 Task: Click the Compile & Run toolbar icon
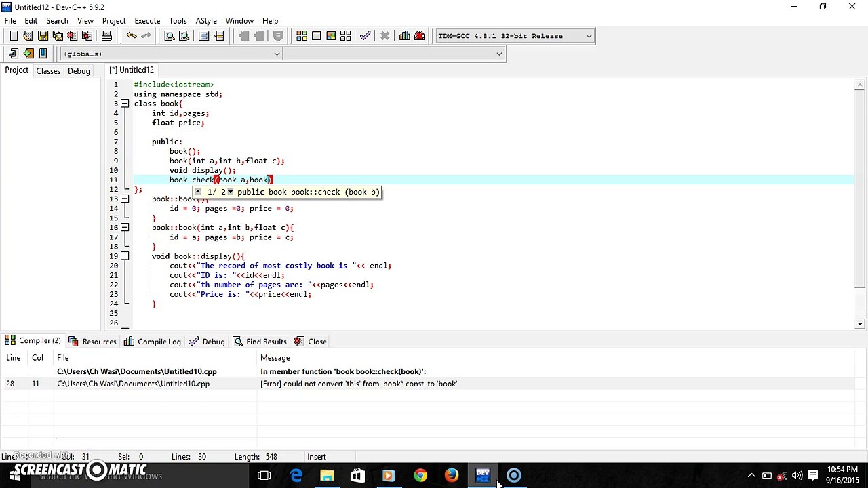(331, 36)
